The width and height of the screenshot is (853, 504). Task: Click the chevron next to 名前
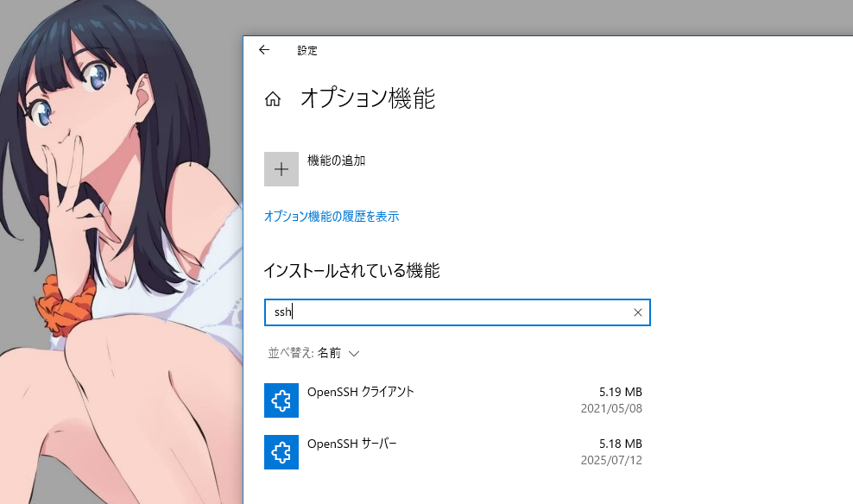coord(353,353)
